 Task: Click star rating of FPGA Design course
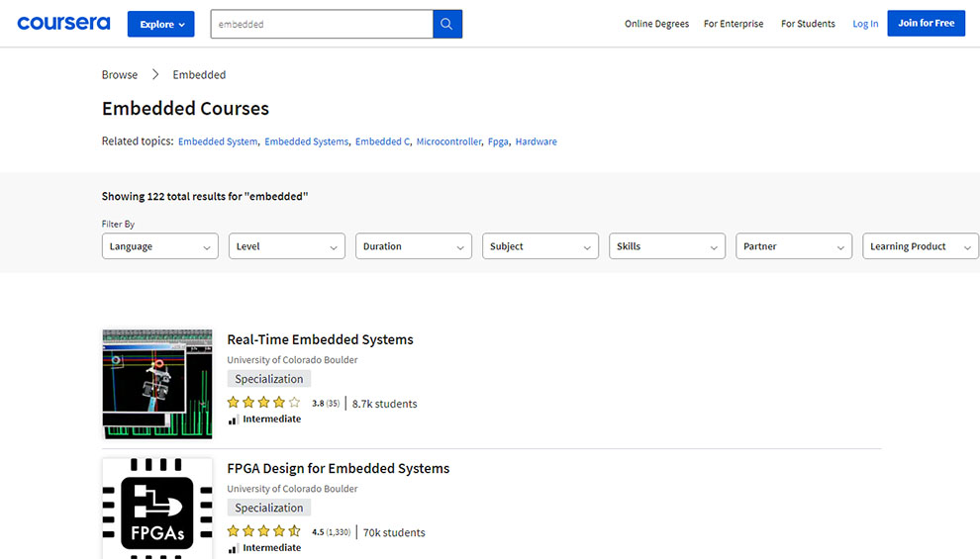click(263, 531)
